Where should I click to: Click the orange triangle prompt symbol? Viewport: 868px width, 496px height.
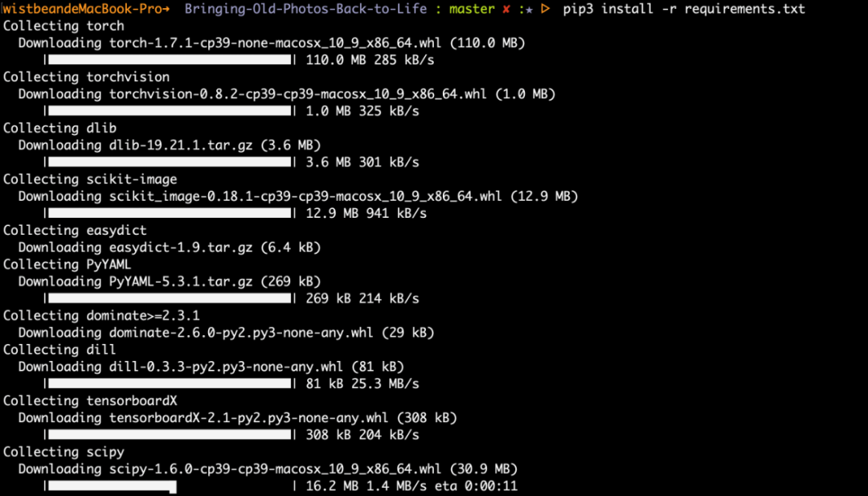tap(545, 9)
